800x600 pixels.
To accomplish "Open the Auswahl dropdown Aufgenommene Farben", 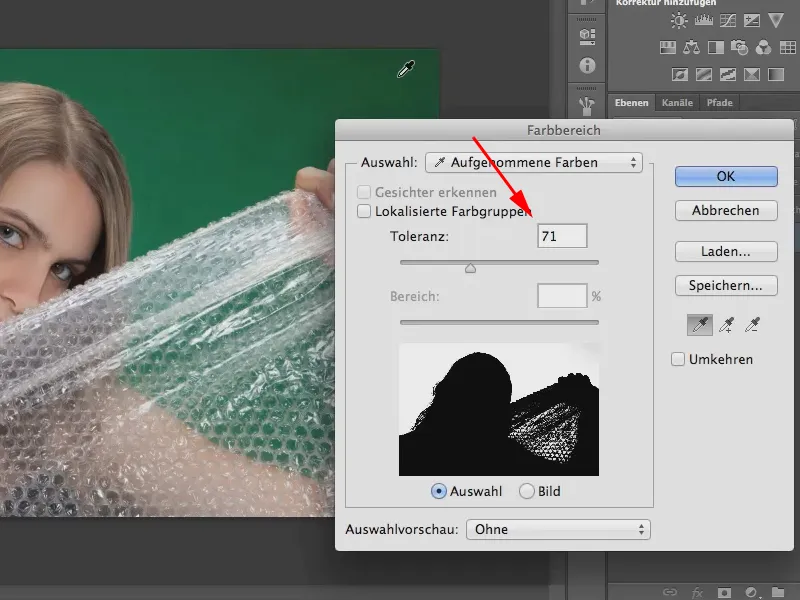I will coord(534,163).
